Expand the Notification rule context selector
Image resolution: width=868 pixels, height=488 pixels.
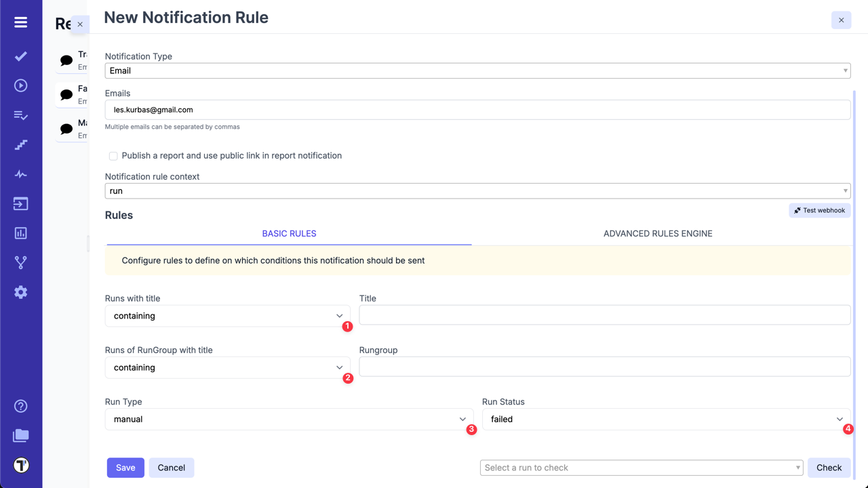477,190
